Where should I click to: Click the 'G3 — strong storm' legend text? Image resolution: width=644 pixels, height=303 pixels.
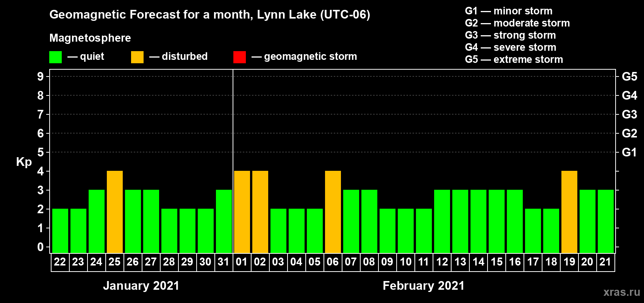tap(510, 35)
